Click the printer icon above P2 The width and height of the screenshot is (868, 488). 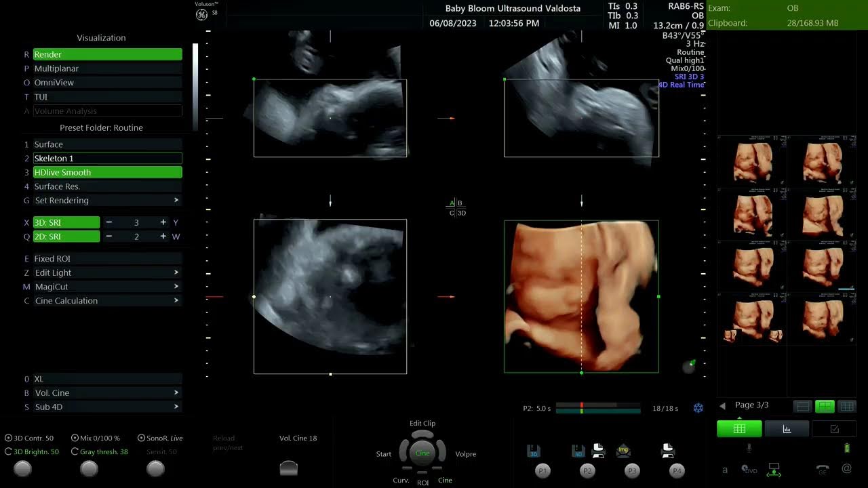[599, 450]
